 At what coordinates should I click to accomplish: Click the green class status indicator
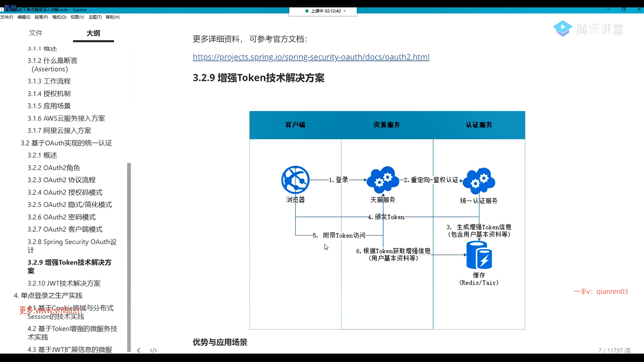307,11
